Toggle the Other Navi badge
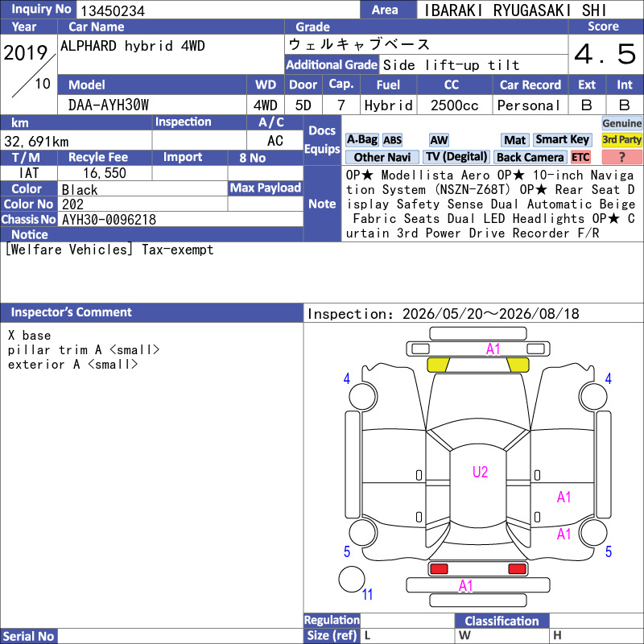Viewport: 644px width, 644px height. (382, 157)
